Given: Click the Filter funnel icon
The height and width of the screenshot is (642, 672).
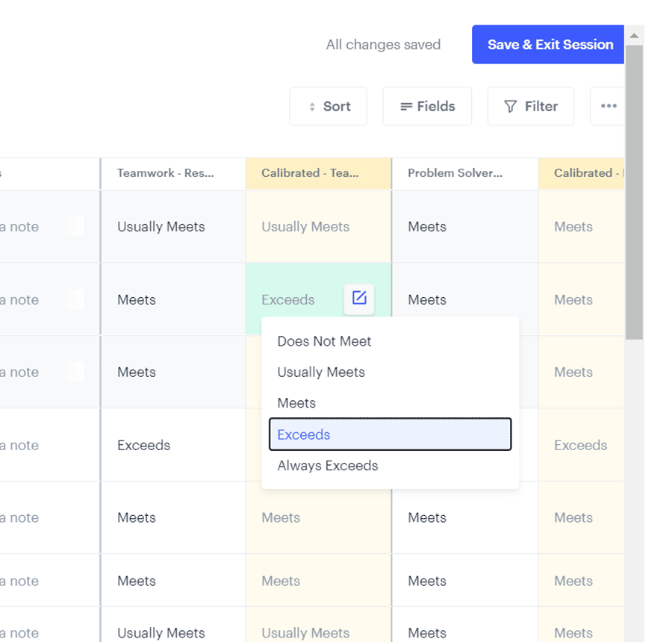Looking at the screenshot, I should pos(510,106).
